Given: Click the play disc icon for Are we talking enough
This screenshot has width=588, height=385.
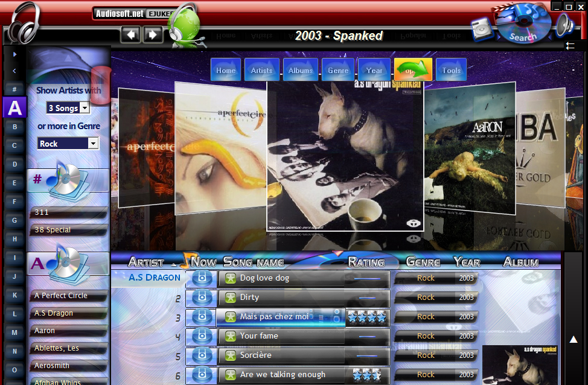Looking at the screenshot, I should pos(202,375).
